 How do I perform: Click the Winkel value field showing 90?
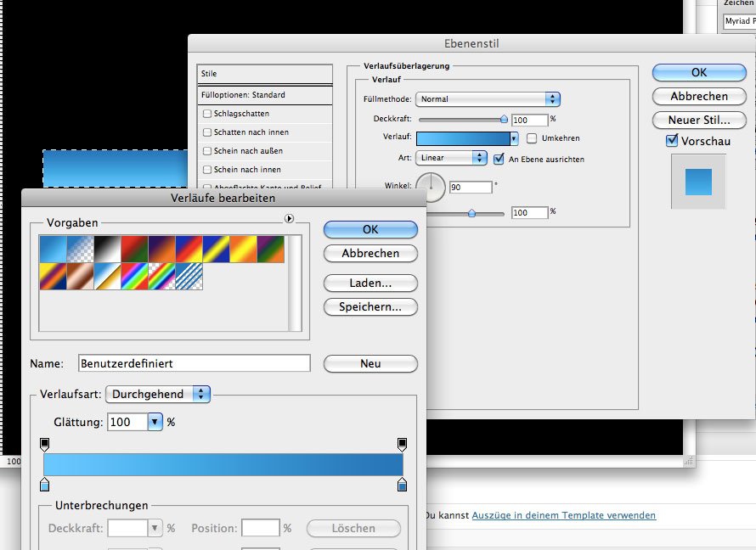471,188
